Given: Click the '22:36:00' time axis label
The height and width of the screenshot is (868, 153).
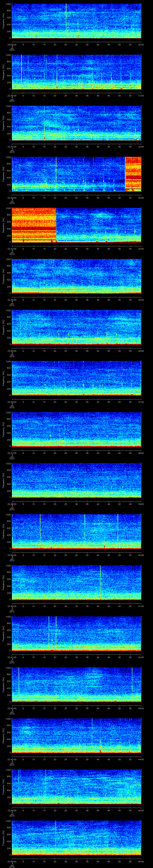Looking at the screenshot, I should point(12,402).
